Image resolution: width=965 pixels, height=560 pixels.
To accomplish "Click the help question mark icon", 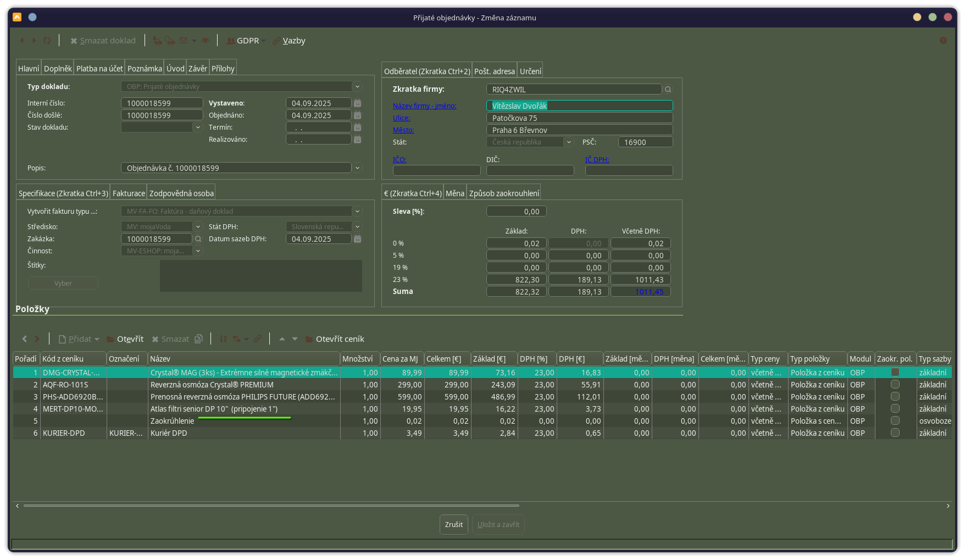I will (x=943, y=41).
